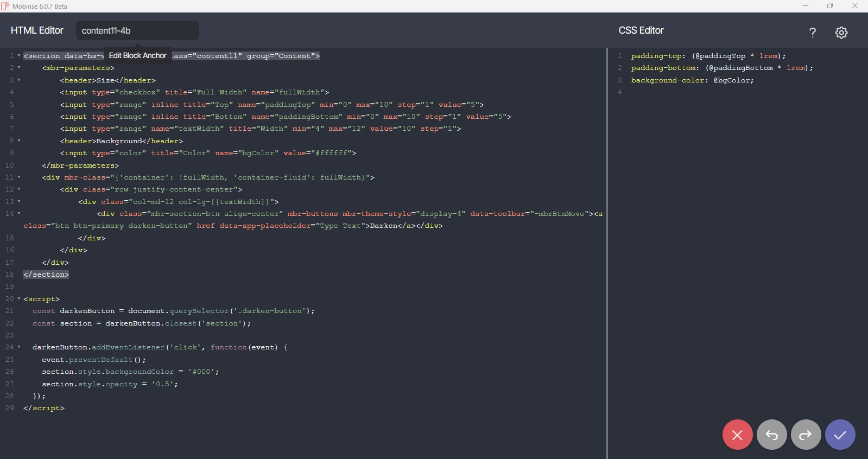Click the block anchor name field
The image size is (868, 459).
[x=137, y=31]
